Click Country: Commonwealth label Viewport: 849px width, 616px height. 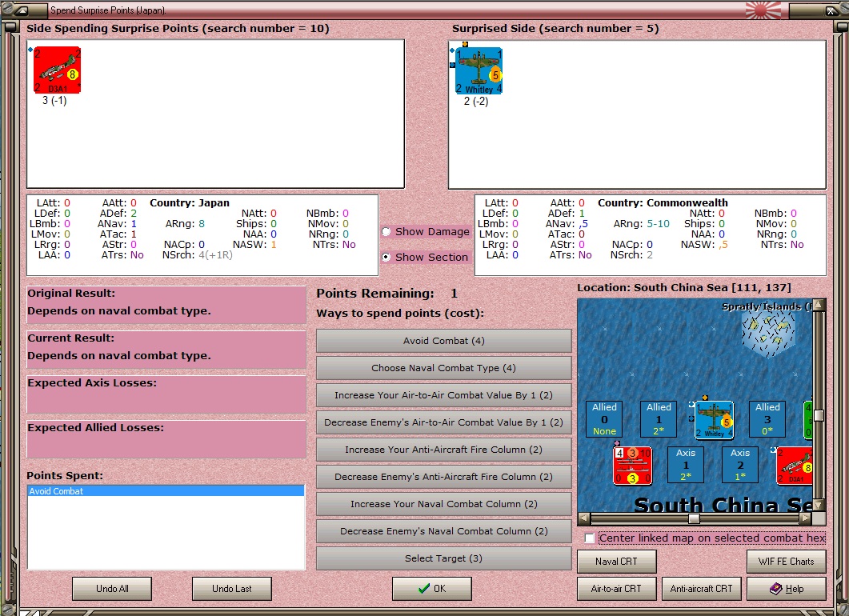pos(663,203)
